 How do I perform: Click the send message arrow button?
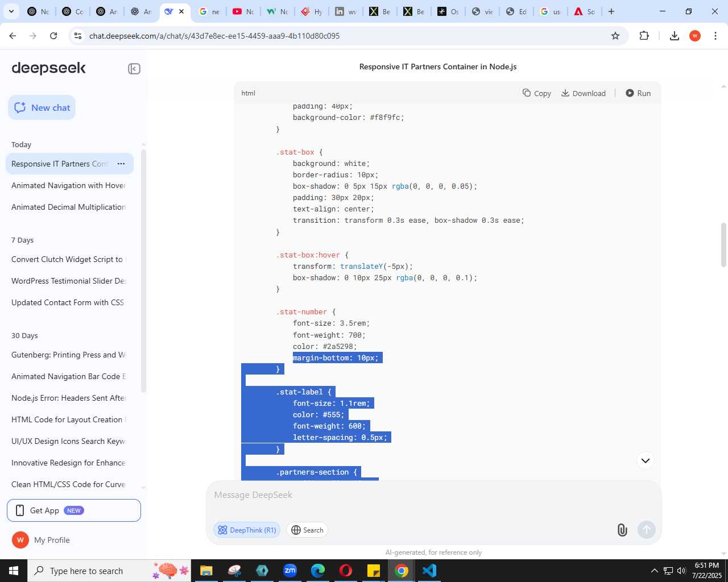point(646,530)
